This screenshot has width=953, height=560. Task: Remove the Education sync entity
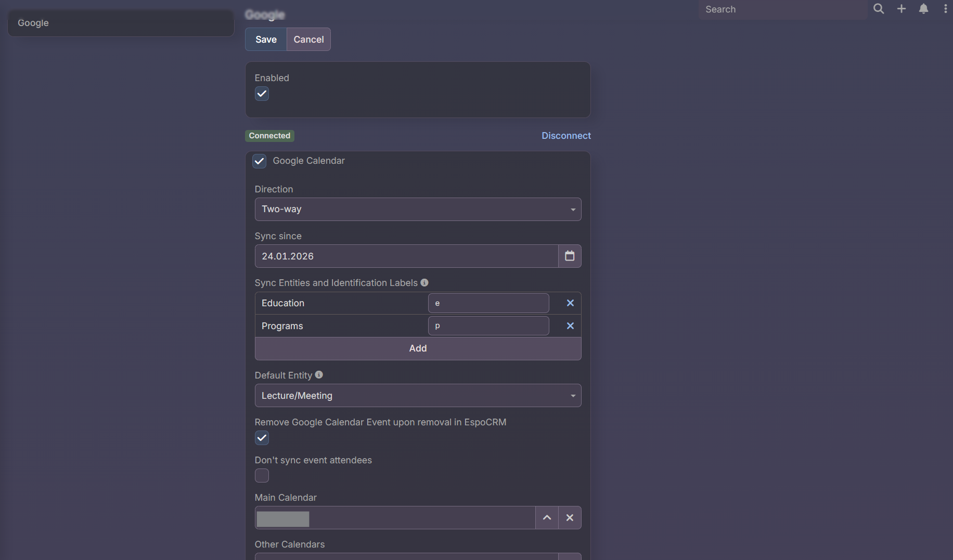(x=570, y=303)
